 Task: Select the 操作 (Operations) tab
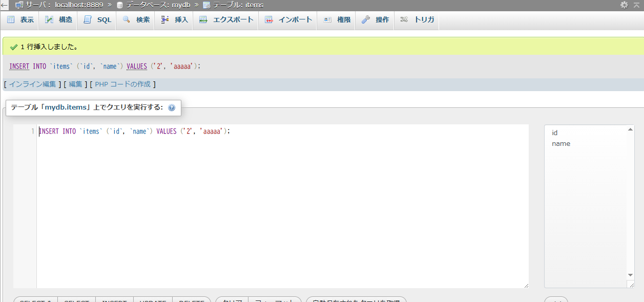[x=375, y=20]
